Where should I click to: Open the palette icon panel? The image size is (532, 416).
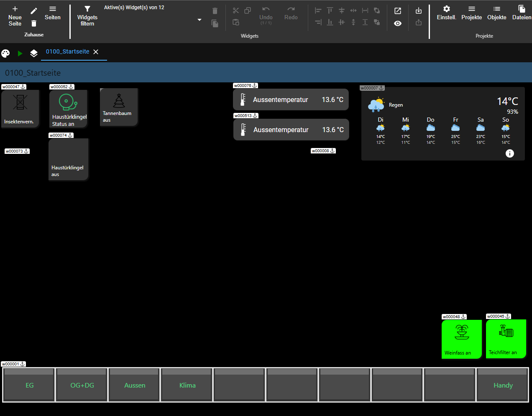tap(5, 53)
